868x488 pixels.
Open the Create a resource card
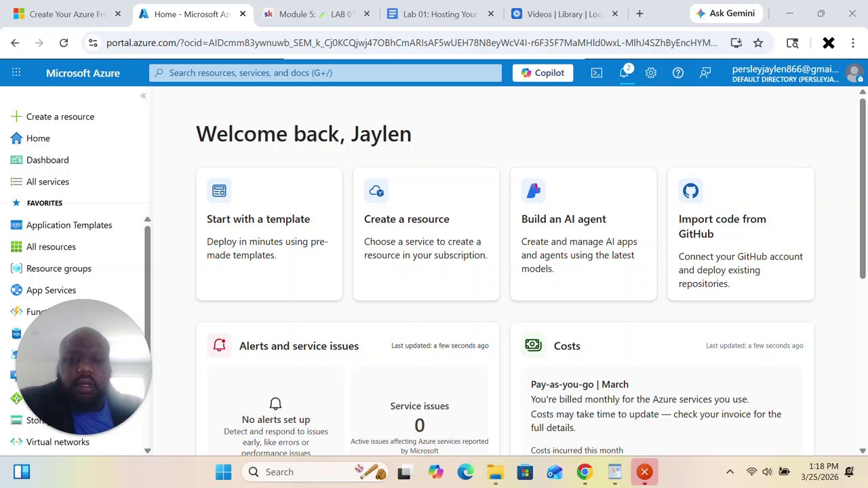pos(427,234)
